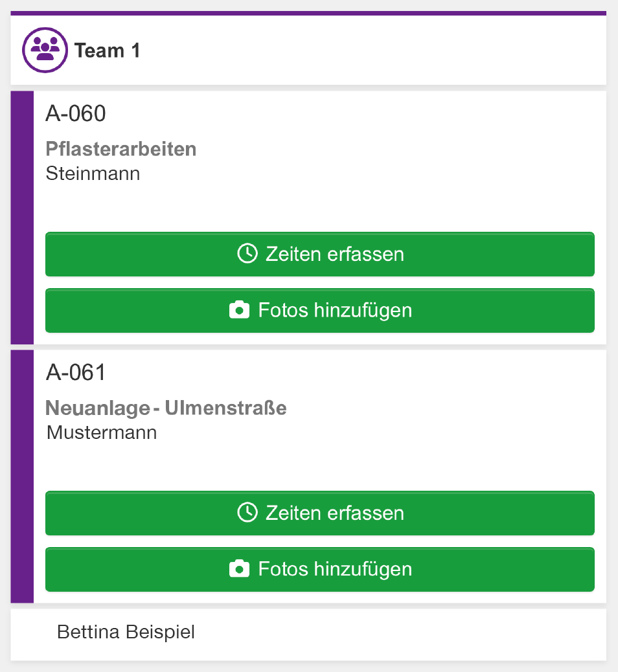Click the camera icon in A-060 card
618x672 pixels.
pos(239,310)
